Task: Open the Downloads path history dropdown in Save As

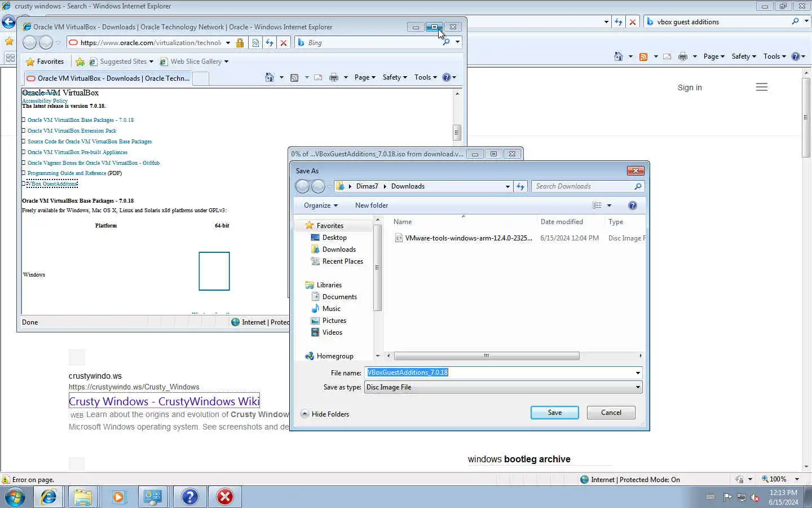Action: click(507, 186)
